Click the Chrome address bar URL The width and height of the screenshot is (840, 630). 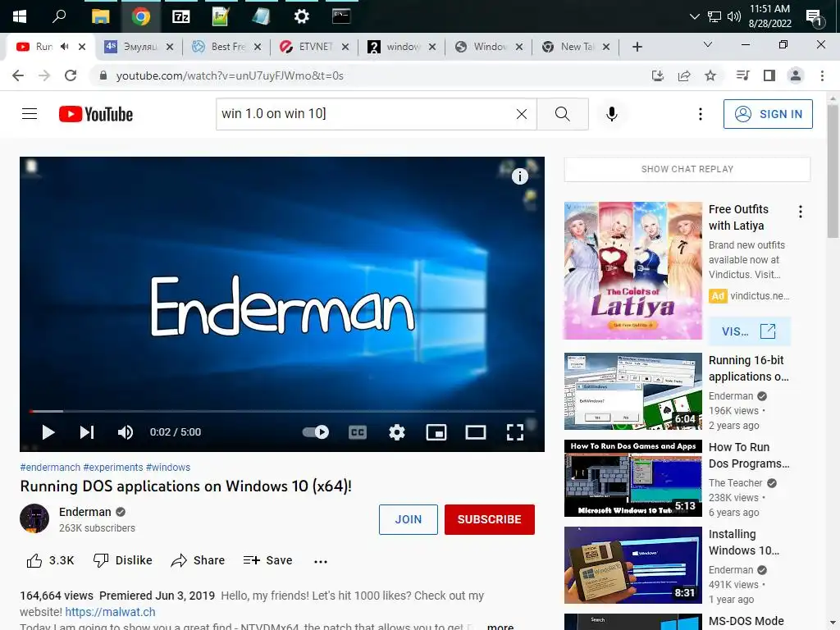[x=230, y=75]
